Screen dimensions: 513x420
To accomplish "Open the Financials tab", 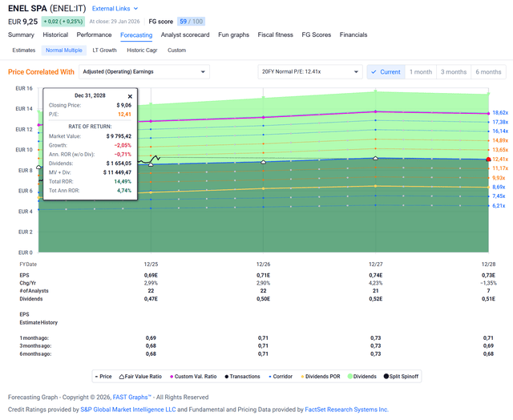I will (x=353, y=34).
